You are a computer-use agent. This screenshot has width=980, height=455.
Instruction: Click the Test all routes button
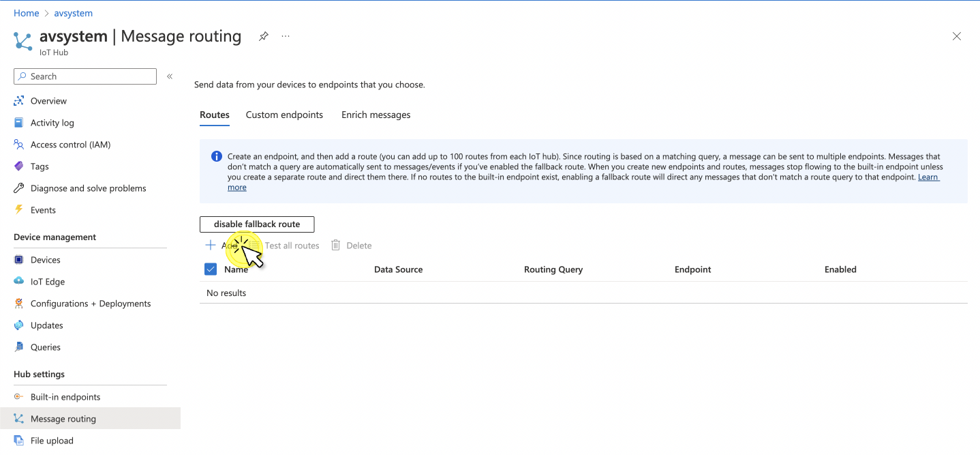(x=284, y=246)
